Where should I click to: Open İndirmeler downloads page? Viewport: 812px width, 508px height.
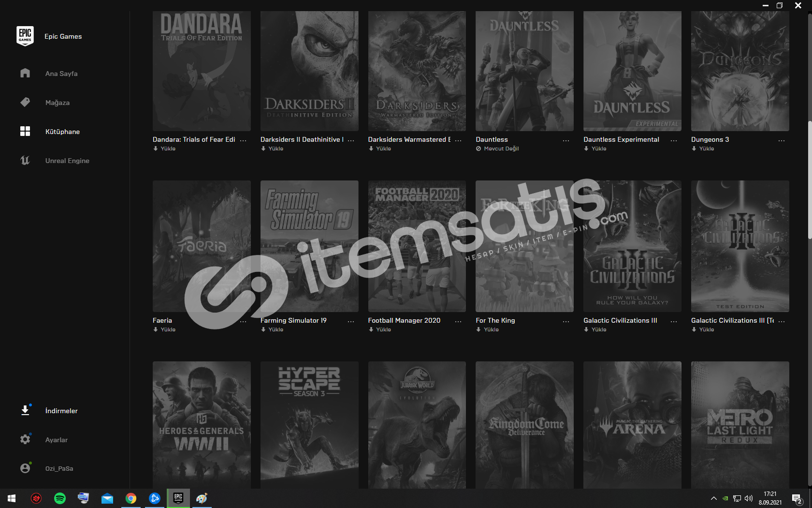point(61,411)
